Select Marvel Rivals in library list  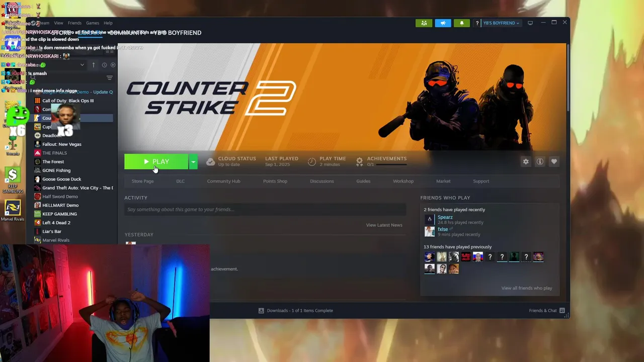pyautogui.click(x=73, y=240)
